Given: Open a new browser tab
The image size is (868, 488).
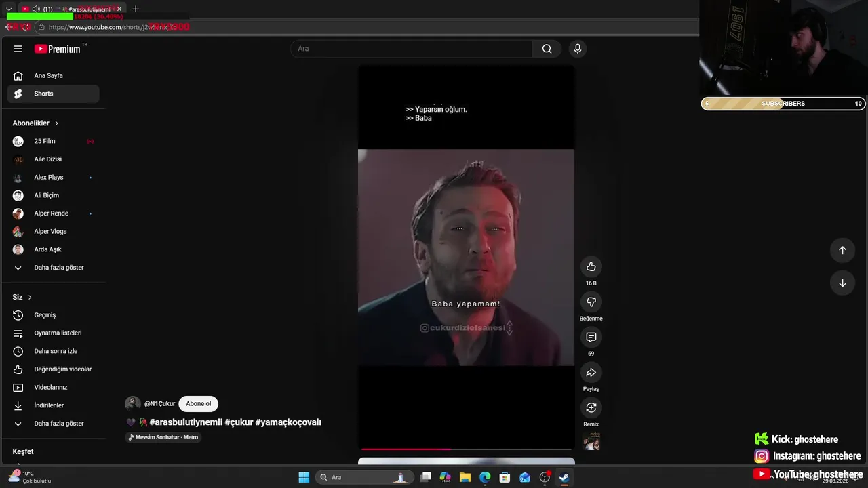Looking at the screenshot, I should [x=136, y=9].
